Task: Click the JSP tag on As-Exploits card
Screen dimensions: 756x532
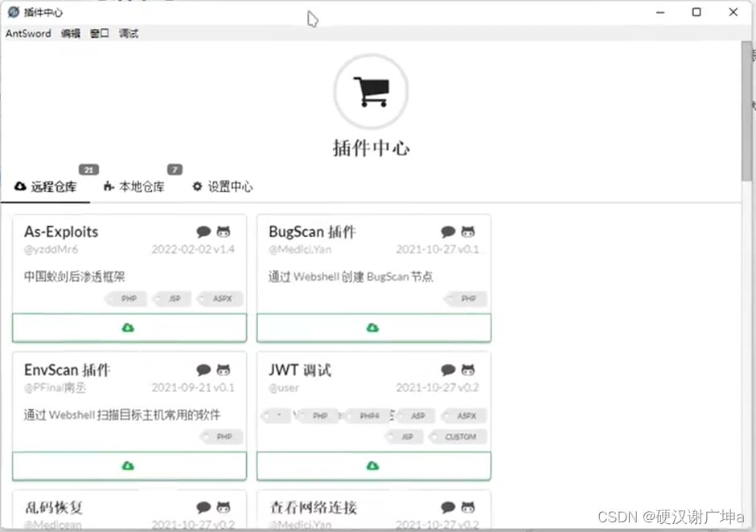Action: click(x=171, y=299)
